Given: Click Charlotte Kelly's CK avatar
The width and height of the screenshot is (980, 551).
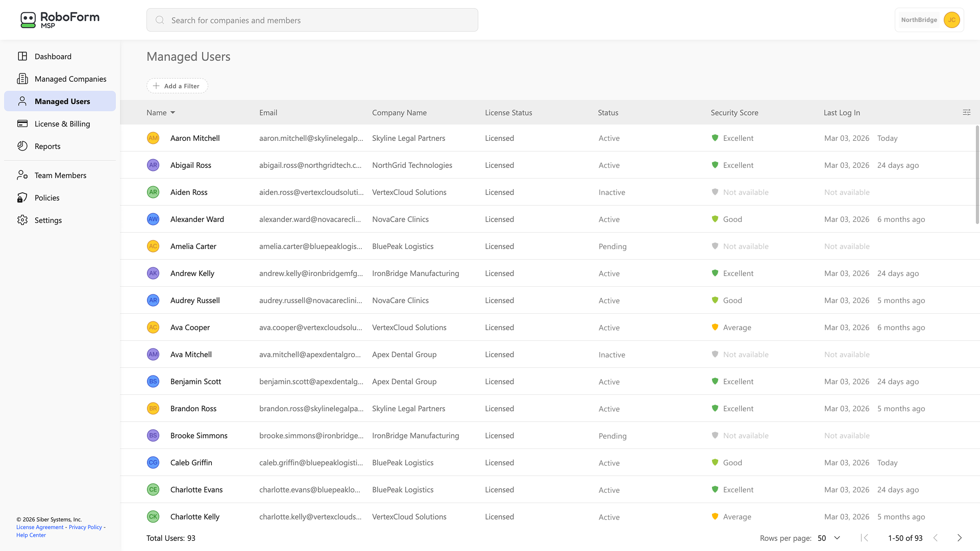Looking at the screenshot, I should [x=153, y=516].
